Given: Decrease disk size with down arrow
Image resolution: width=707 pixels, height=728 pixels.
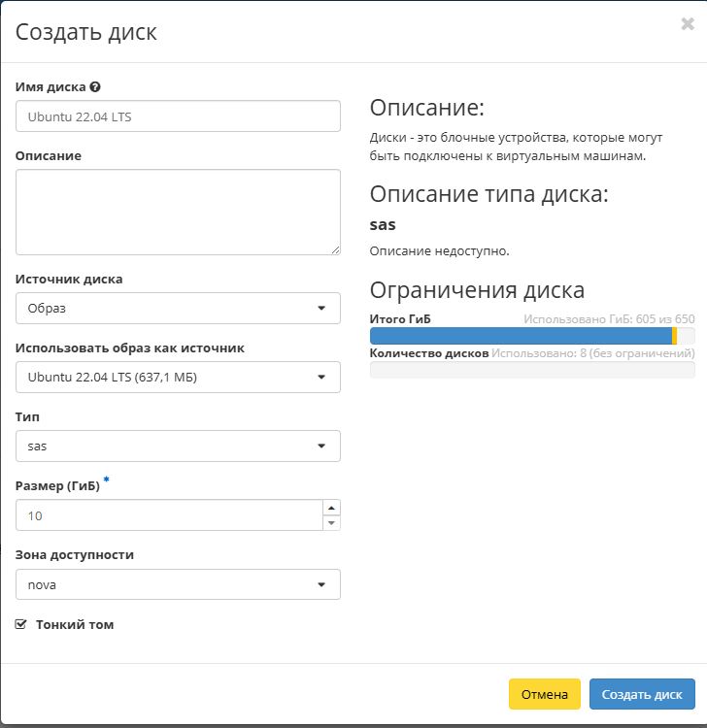Looking at the screenshot, I should click(331, 523).
